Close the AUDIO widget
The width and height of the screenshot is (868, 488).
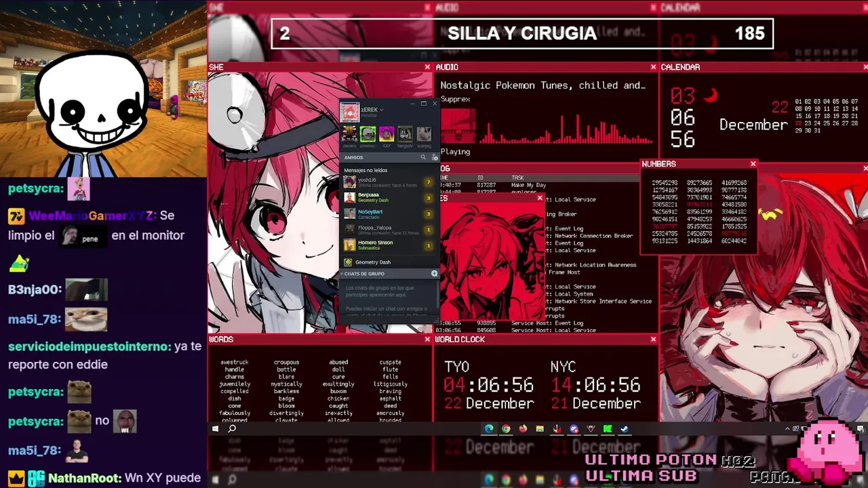coord(653,67)
